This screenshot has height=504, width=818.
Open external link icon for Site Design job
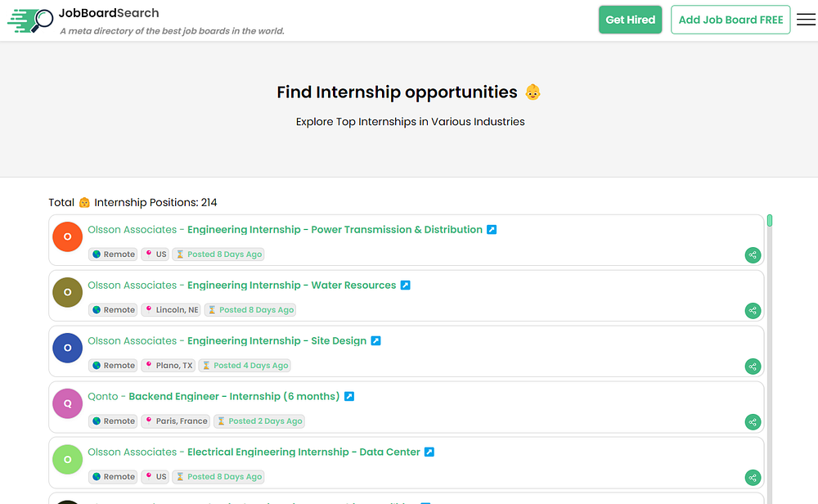pos(375,341)
